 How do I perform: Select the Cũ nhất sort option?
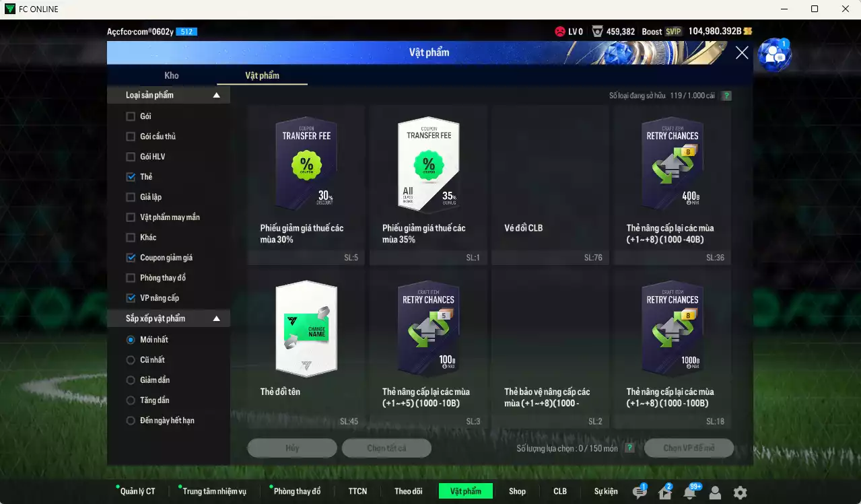coord(131,360)
